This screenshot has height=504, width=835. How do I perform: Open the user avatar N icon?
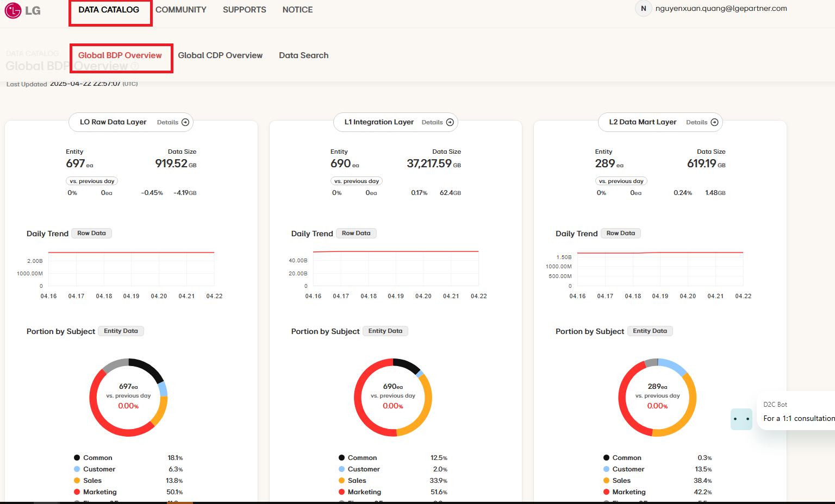click(x=643, y=9)
